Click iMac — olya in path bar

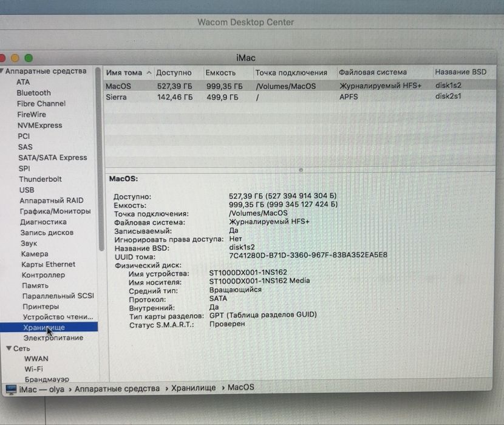(41, 389)
